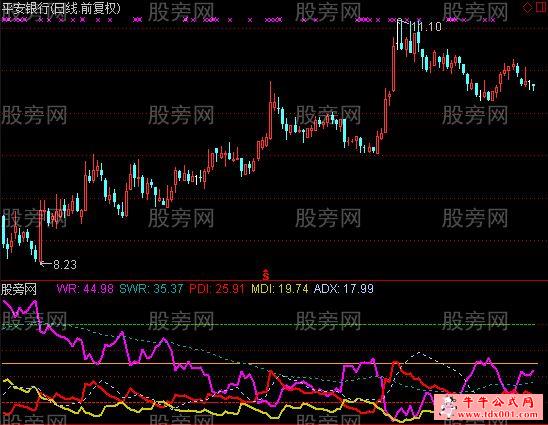The height and width of the screenshot is (425, 548).
Task: Click the red divider between chart and indicator
Action: 274,281
